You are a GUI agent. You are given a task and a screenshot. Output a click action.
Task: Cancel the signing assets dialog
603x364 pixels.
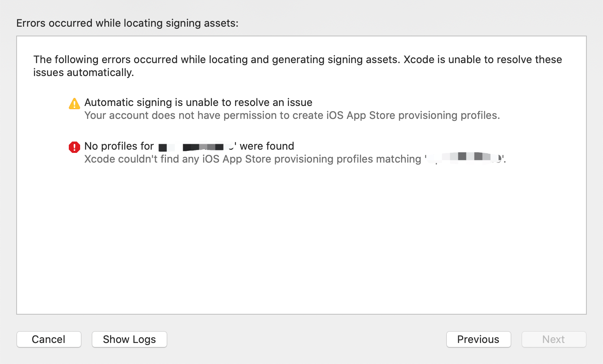(x=49, y=339)
